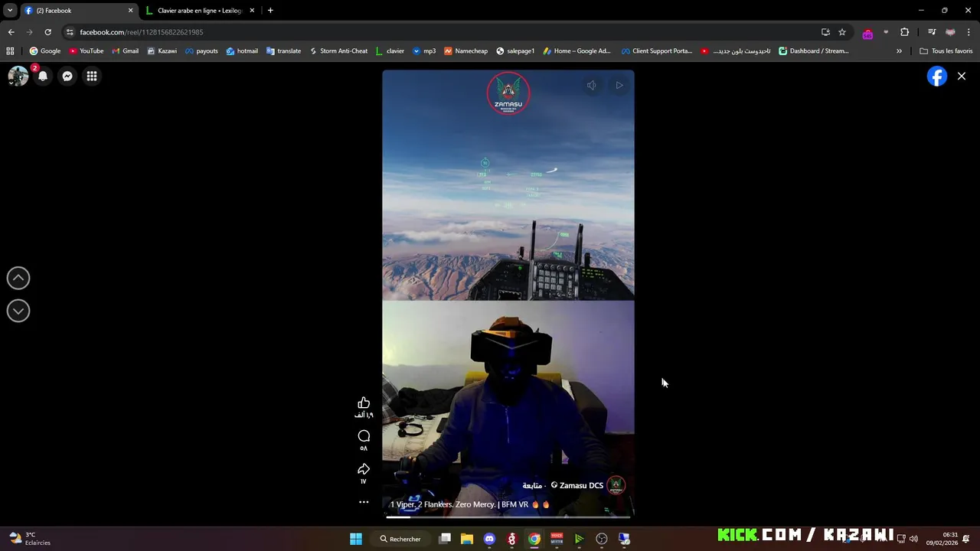Open the payouts bookmark
The width and height of the screenshot is (980, 551).
pos(201,51)
